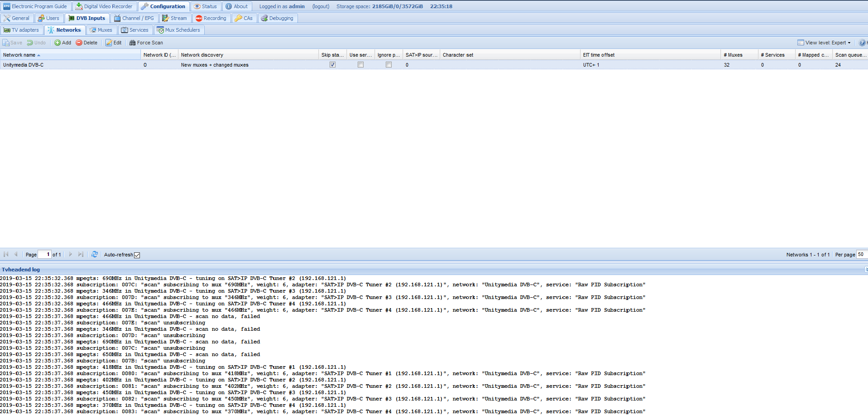Switch to Digital Video Recorder tab
The width and height of the screenshot is (868, 415).
(104, 6)
